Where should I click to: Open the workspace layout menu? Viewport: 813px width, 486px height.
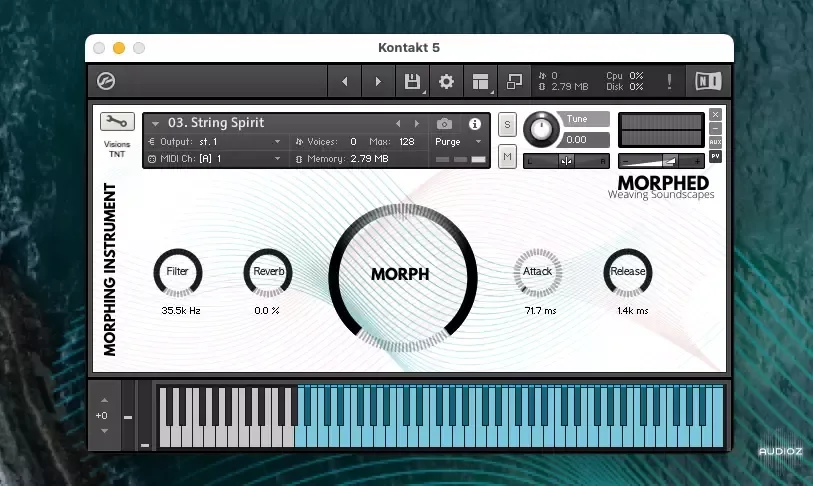(480, 81)
